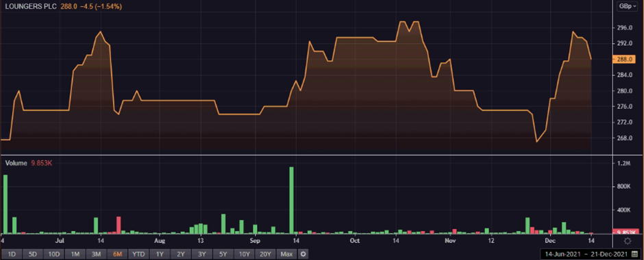
Task: Choose the active 6M range
Action: pos(117,255)
